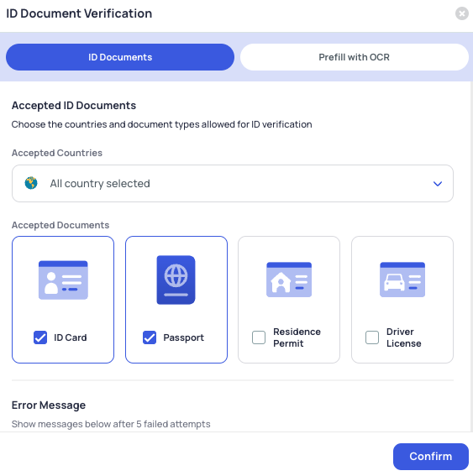Viewport: 473px width, 476px height.
Task: Click the Driver License car icon
Action: point(402,280)
